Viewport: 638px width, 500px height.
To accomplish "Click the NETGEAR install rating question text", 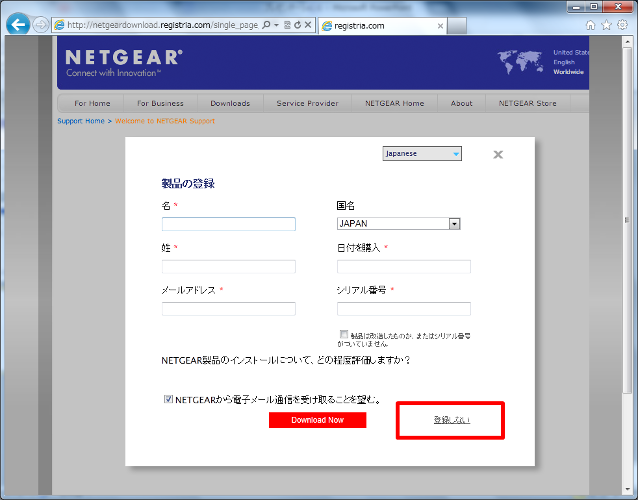I will click(x=286, y=360).
